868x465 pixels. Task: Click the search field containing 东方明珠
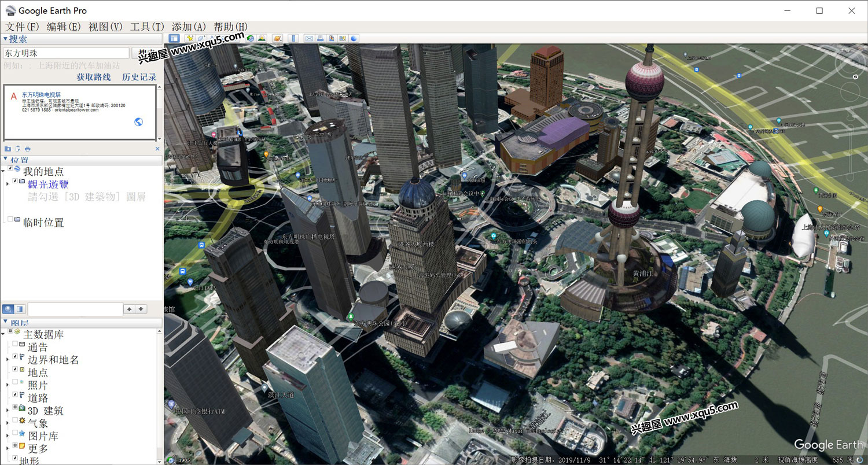(x=66, y=53)
